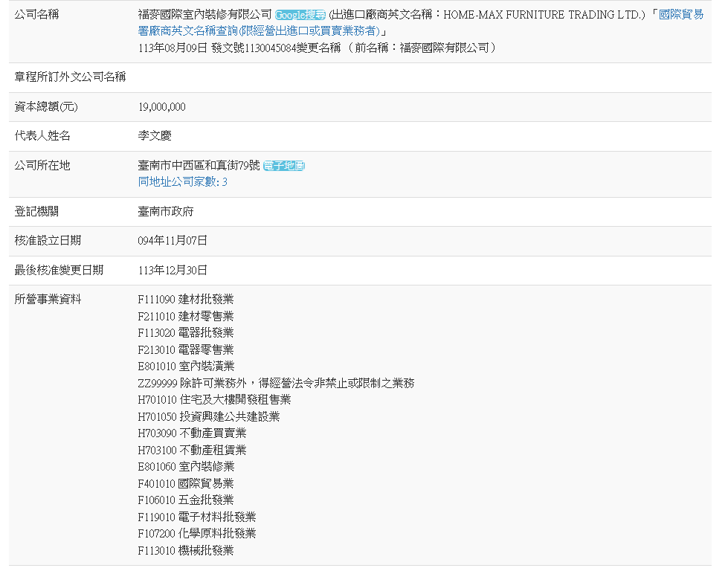The height and width of the screenshot is (568, 728).
Task: Click the 章程所訂外文公司名稱 row label
Action: [70, 77]
